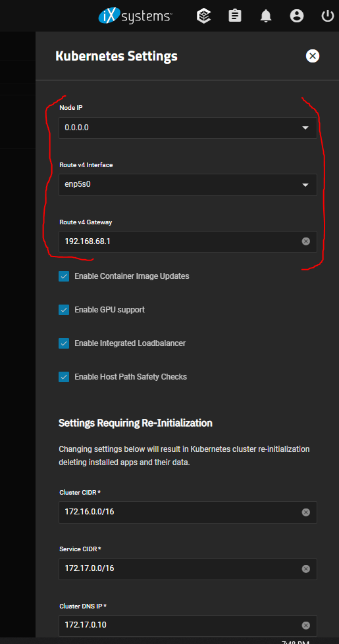Clear the Service CIDR value
339x644 pixels.
click(305, 569)
